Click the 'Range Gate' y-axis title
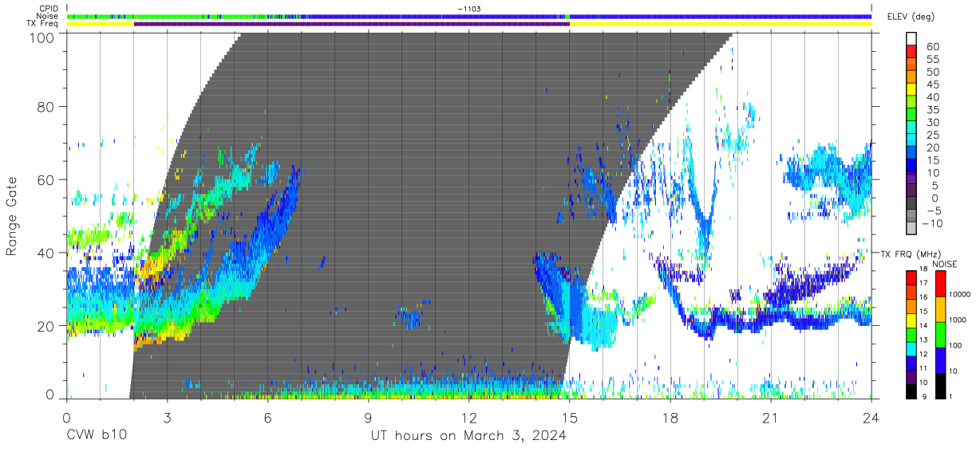Image resolution: width=980 pixels, height=452 pixels. coord(12,217)
